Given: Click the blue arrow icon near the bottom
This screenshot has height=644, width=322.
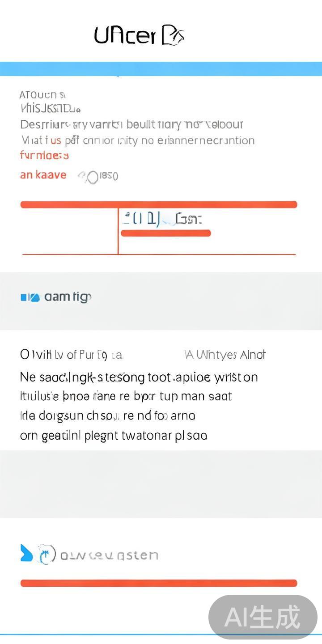Looking at the screenshot, I should tap(26, 553).
